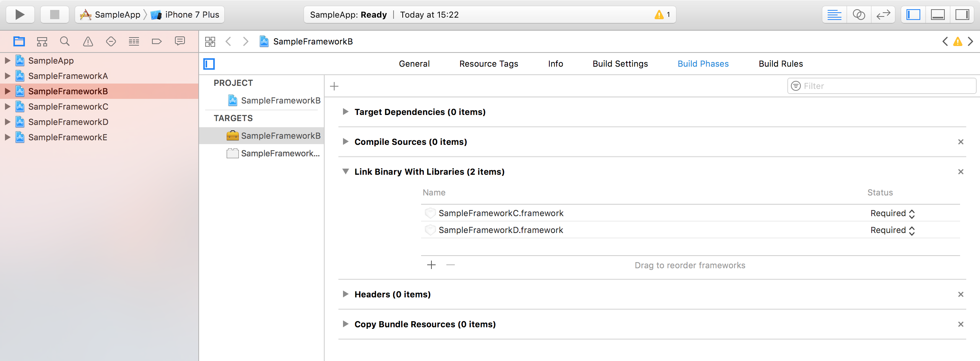Expand the SampleFrameworkD project
The height and width of the screenshot is (361, 980).
click(7, 122)
